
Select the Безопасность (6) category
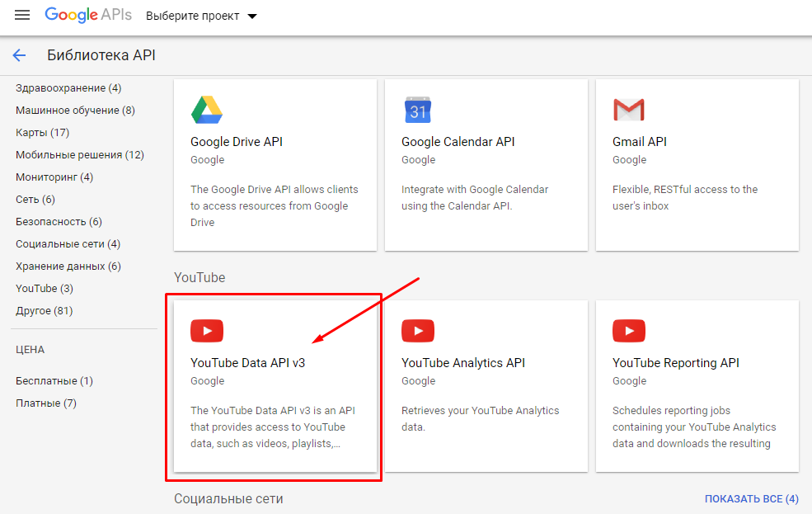click(x=59, y=222)
